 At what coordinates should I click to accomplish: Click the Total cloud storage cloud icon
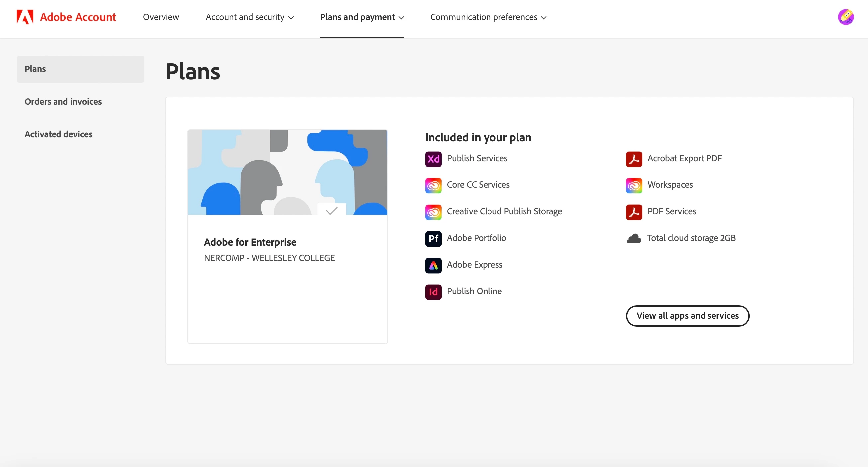point(634,239)
